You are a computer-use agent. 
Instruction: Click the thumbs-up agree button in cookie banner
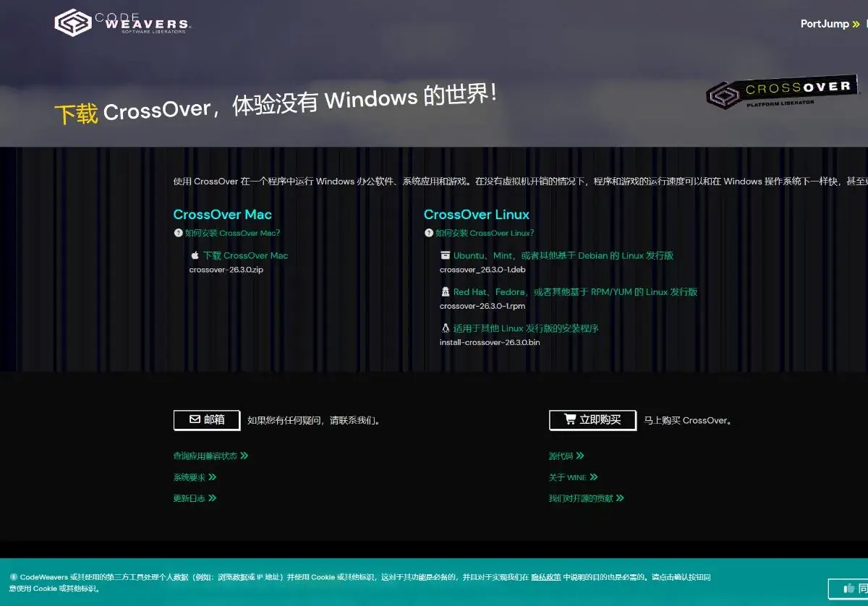pyautogui.click(x=848, y=589)
